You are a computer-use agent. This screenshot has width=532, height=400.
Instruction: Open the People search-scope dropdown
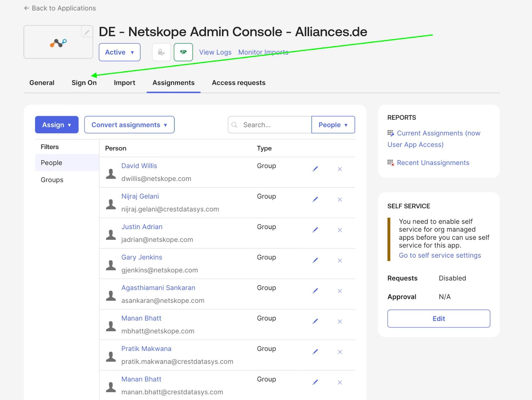(x=333, y=125)
